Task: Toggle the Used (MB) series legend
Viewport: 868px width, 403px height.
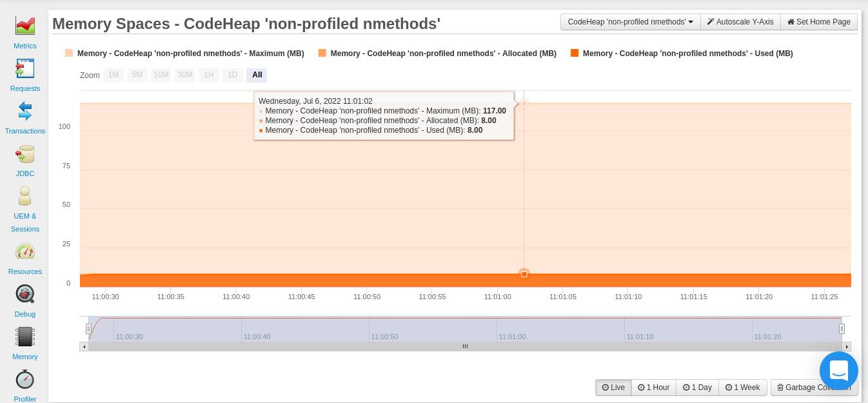Action: (687, 54)
